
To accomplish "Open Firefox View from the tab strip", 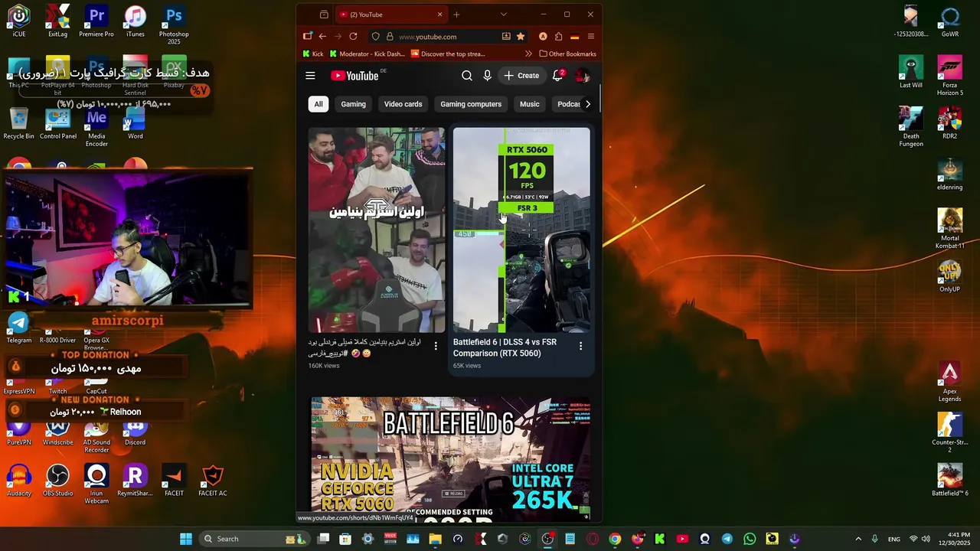I will [324, 15].
